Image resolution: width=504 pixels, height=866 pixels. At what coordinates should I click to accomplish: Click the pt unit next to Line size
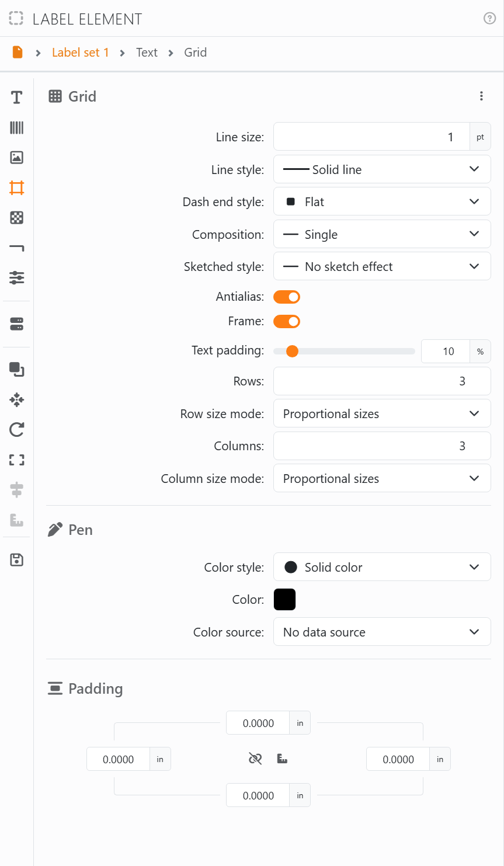click(x=480, y=137)
